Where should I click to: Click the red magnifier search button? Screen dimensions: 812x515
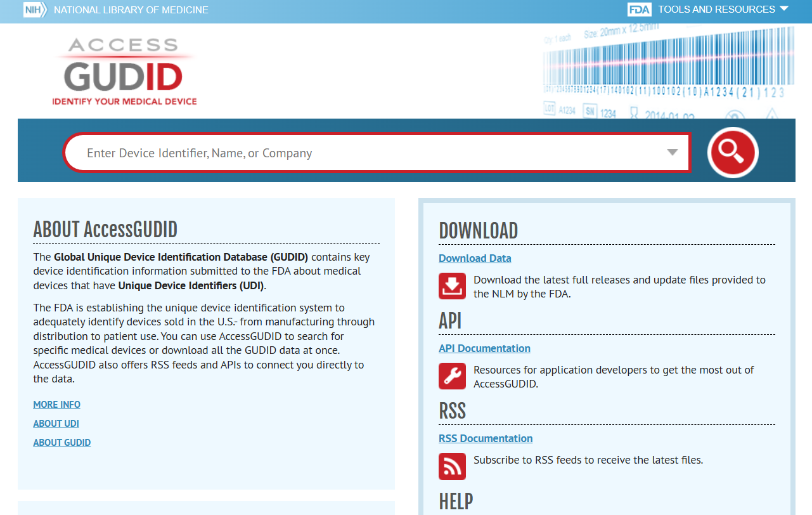pyautogui.click(x=733, y=152)
